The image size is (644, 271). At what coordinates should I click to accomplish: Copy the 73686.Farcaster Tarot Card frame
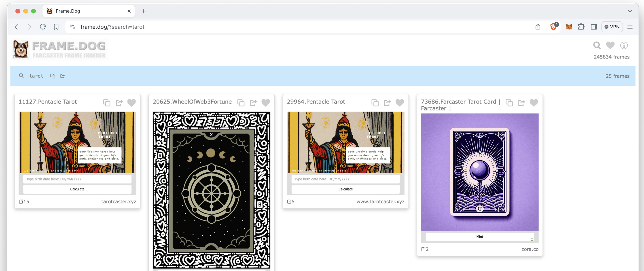coord(509,103)
